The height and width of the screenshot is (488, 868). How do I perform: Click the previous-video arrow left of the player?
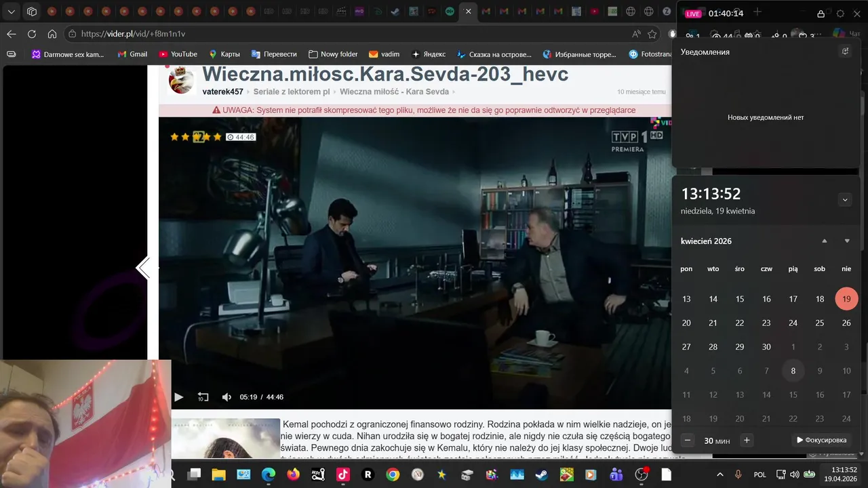click(x=142, y=268)
